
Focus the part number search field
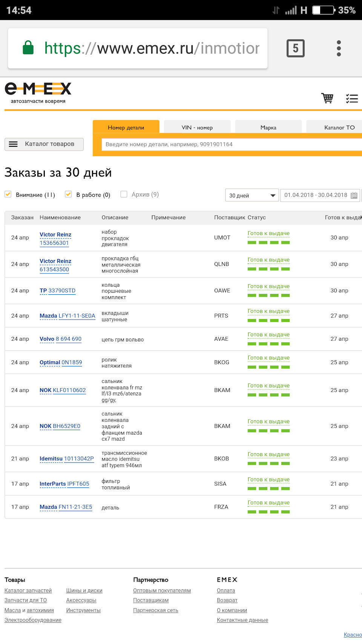pyautogui.click(x=232, y=144)
